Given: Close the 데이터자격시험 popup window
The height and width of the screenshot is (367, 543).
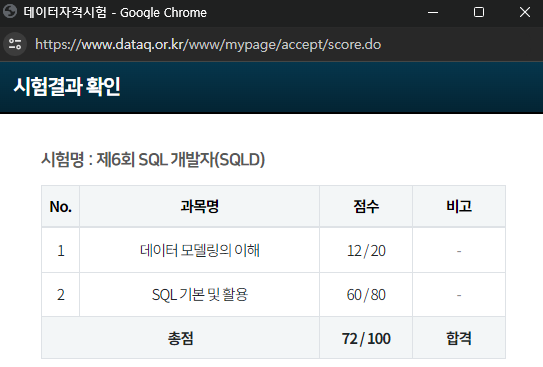Looking at the screenshot, I should pos(525,12).
